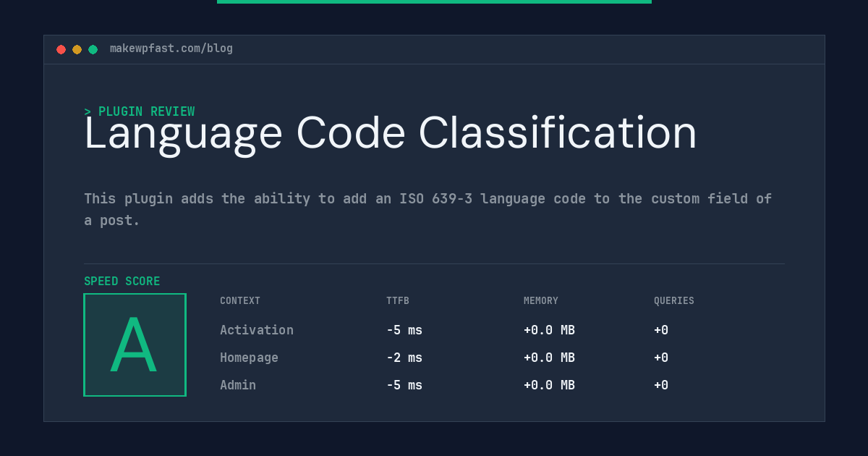Viewport: 868px width, 456px height.
Task: Click the Homepage memory value +0.0 MB
Action: pos(550,358)
